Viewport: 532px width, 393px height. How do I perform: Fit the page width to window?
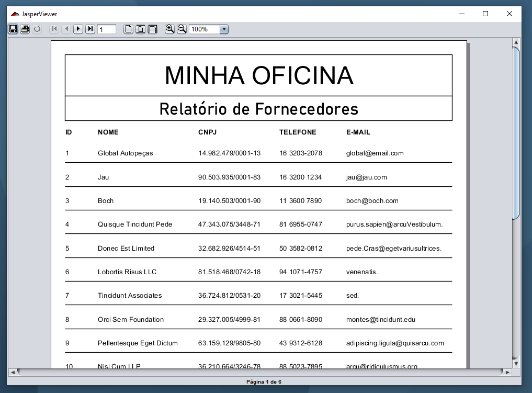(x=153, y=29)
